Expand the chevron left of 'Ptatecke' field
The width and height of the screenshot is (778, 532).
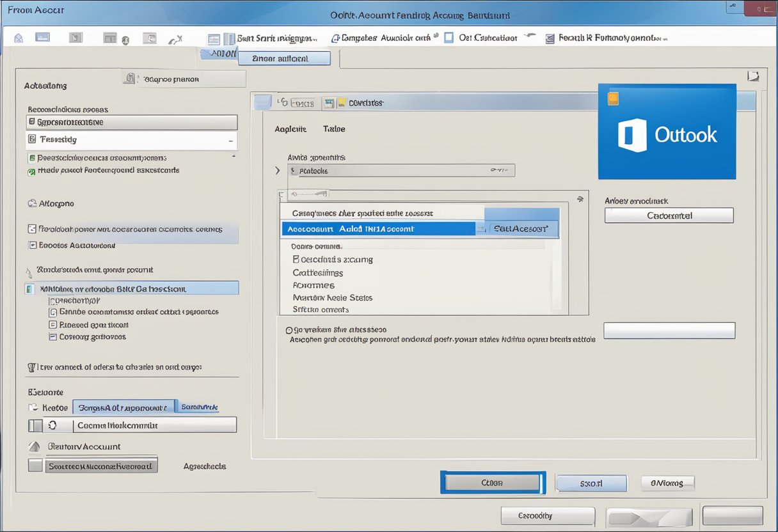[x=277, y=171]
